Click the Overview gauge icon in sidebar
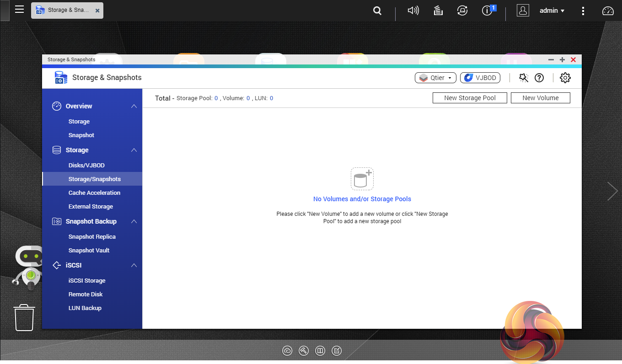Screen dimensions: 622x364 coord(57,106)
